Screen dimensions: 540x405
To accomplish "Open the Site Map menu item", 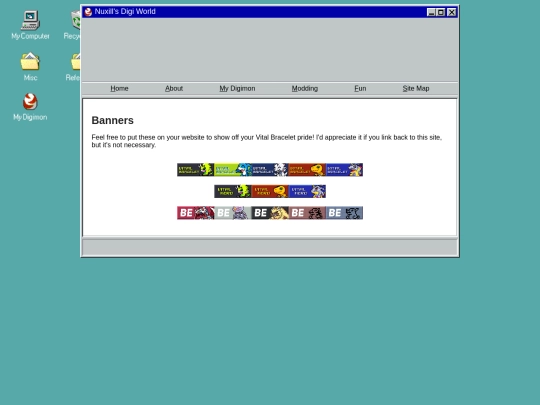I will pyautogui.click(x=416, y=89).
